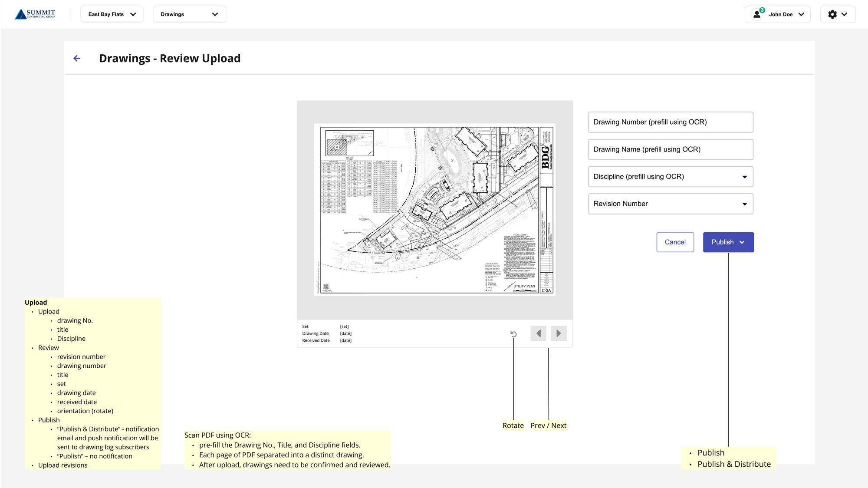Click the Publish button

point(722,242)
